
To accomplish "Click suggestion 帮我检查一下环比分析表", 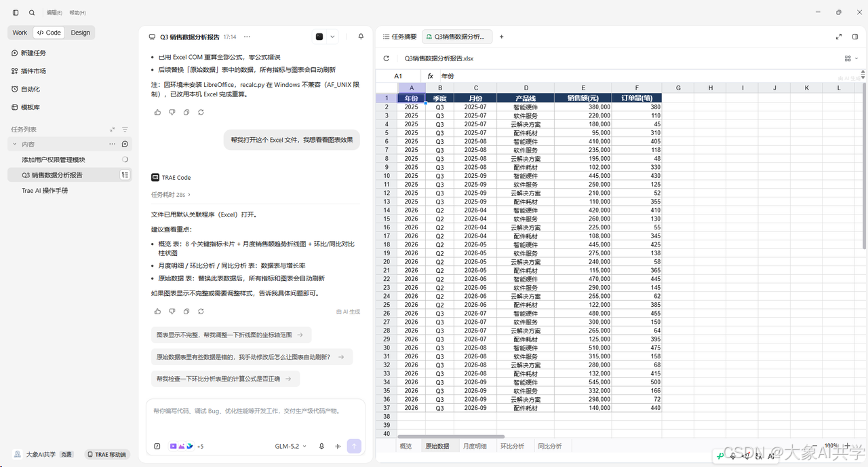I will click(225, 379).
